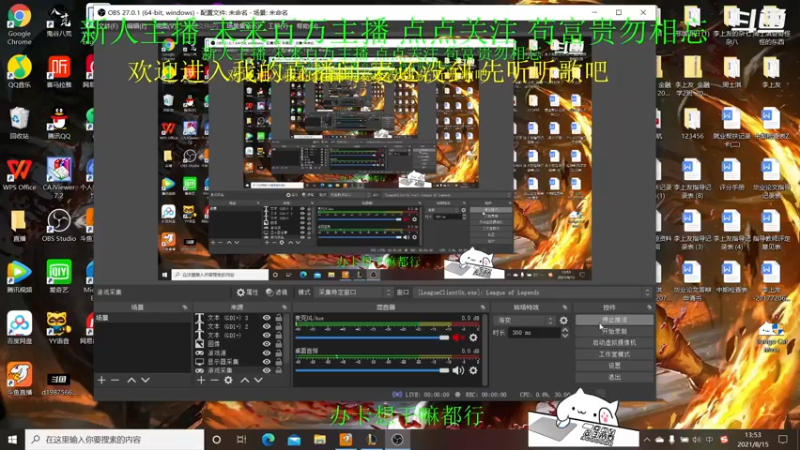This screenshot has height=450, width=800.
Task: Click 启动虚拟摄像机 button
Action: (614, 343)
